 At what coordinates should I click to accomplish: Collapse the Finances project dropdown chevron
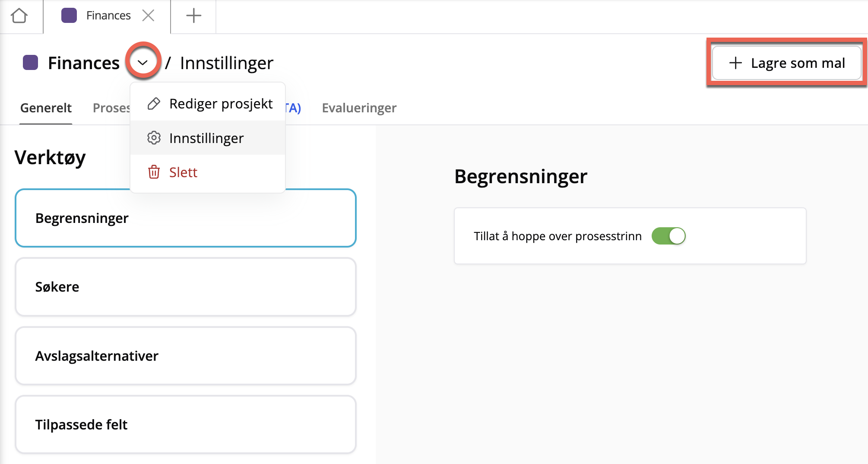[143, 63]
